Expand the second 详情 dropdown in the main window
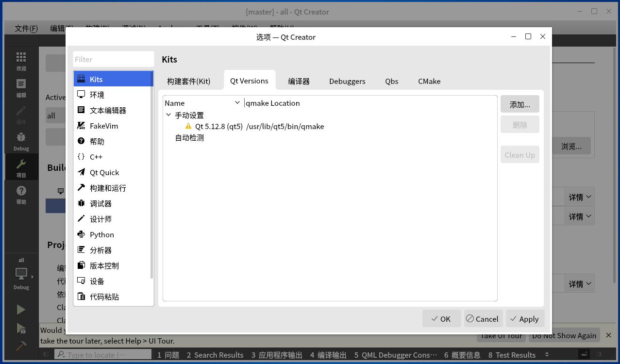 (x=581, y=216)
